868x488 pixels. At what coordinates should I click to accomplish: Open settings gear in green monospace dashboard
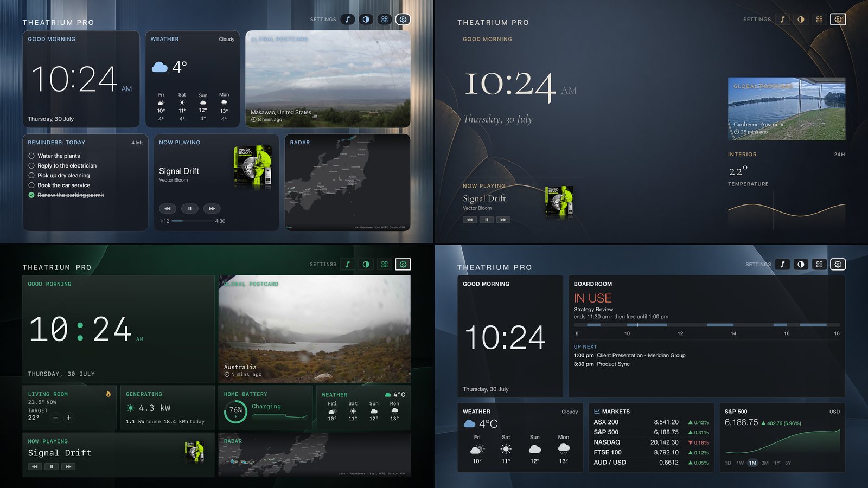[403, 265]
